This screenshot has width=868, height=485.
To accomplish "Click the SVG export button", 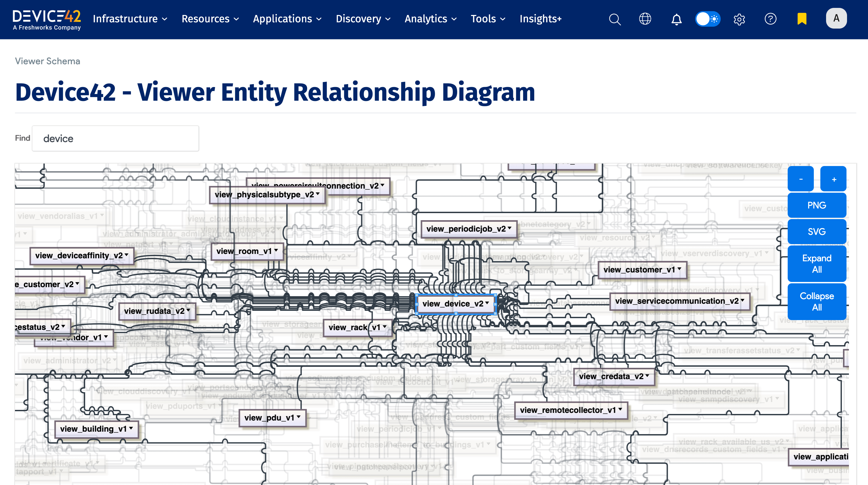I will pos(817,231).
